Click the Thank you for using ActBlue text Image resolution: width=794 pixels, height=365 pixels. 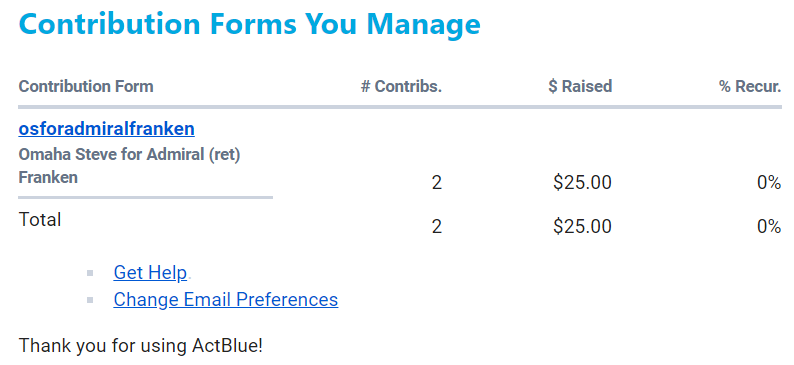pos(141,346)
